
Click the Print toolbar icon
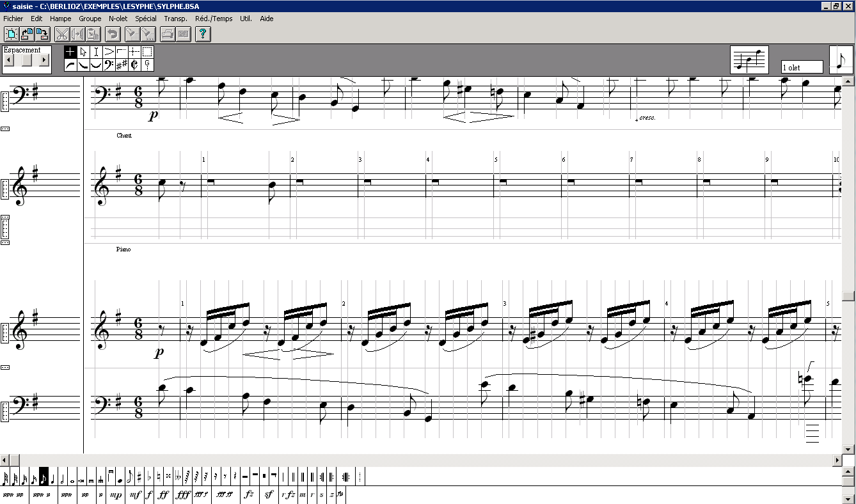[x=167, y=34]
